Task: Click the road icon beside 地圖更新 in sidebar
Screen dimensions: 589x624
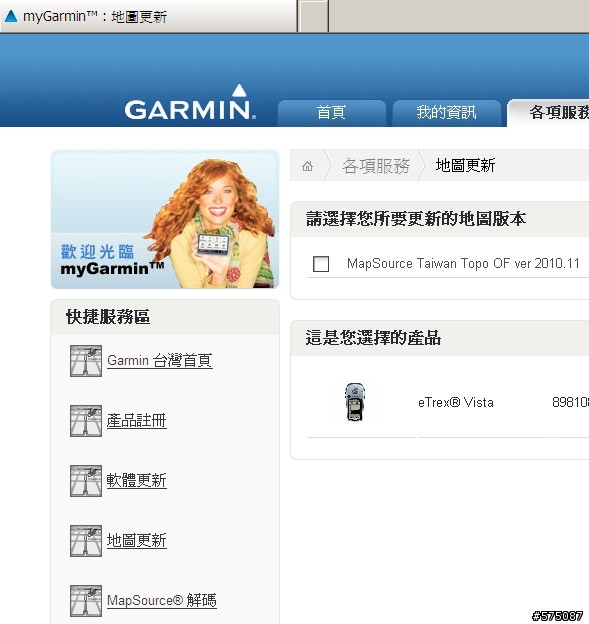Action: point(86,541)
